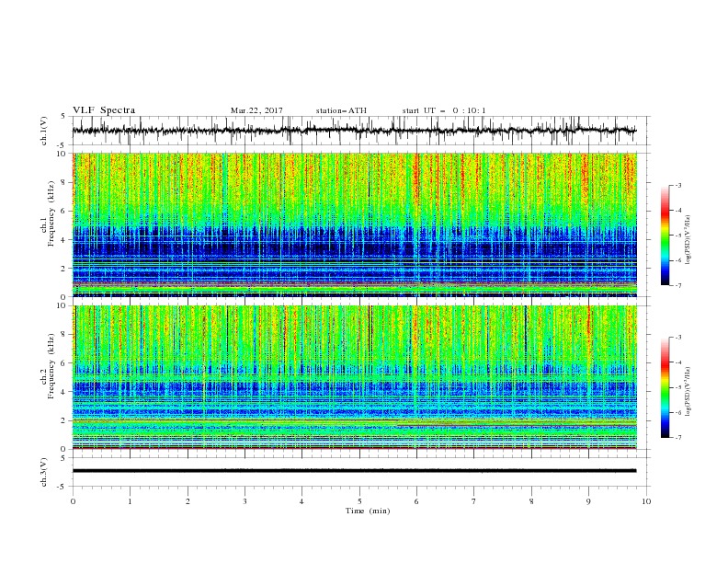Click the "3" tick on the time axis
Viewport: 728px width, 563px height.
pos(245,501)
